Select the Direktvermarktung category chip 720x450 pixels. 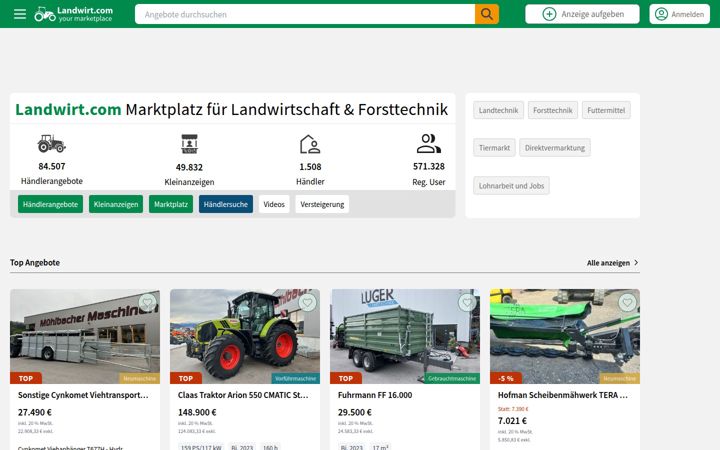(555, 148)
